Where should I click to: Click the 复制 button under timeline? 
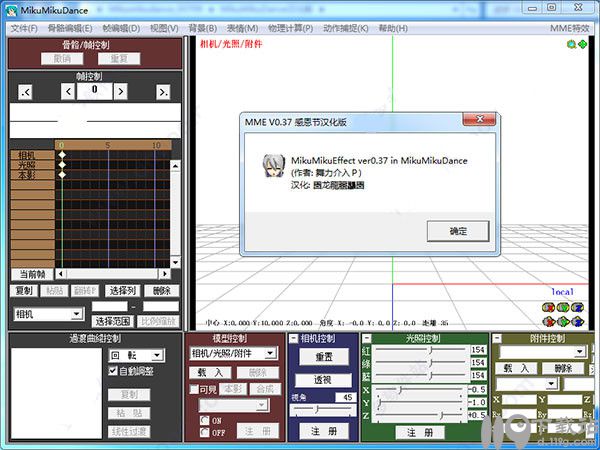(24, 291)
